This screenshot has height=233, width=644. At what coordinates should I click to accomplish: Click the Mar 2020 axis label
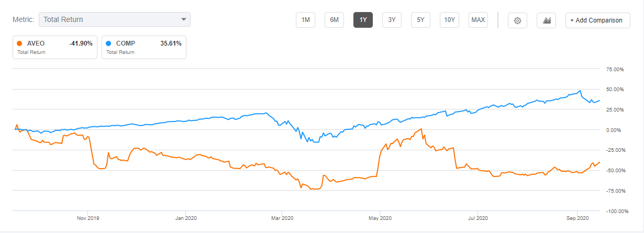(282, 218)
